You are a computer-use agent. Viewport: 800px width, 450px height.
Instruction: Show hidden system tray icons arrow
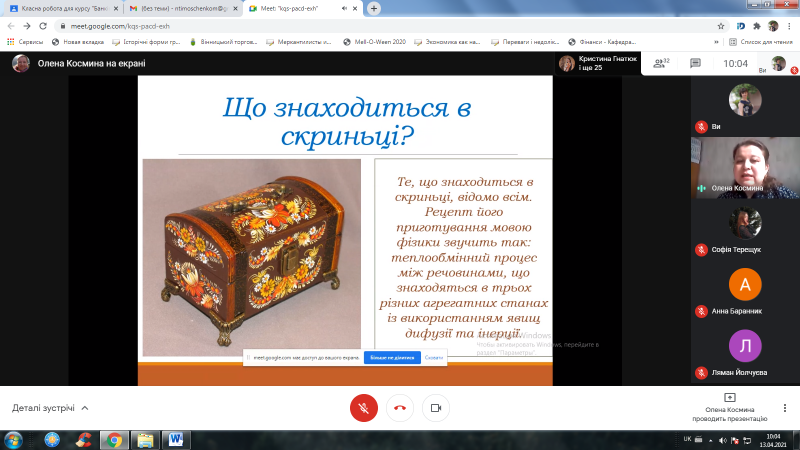[x=710, y=440]
